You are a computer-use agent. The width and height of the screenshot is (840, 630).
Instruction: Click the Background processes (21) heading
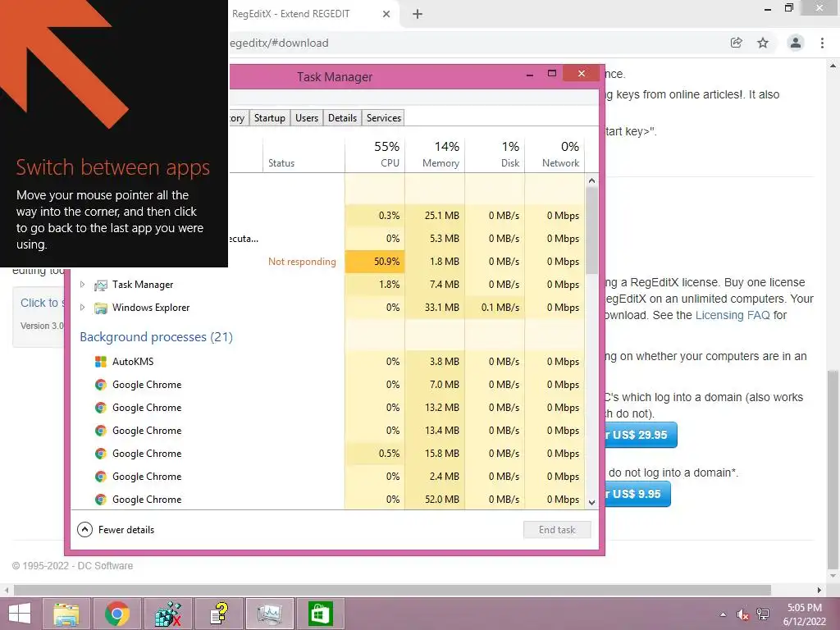156,337
